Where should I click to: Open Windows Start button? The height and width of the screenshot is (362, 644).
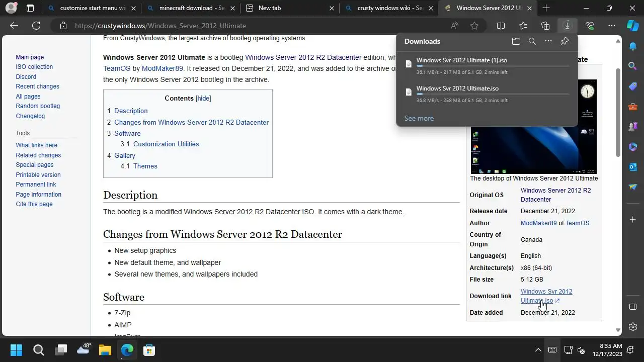(x=16, y=350)
